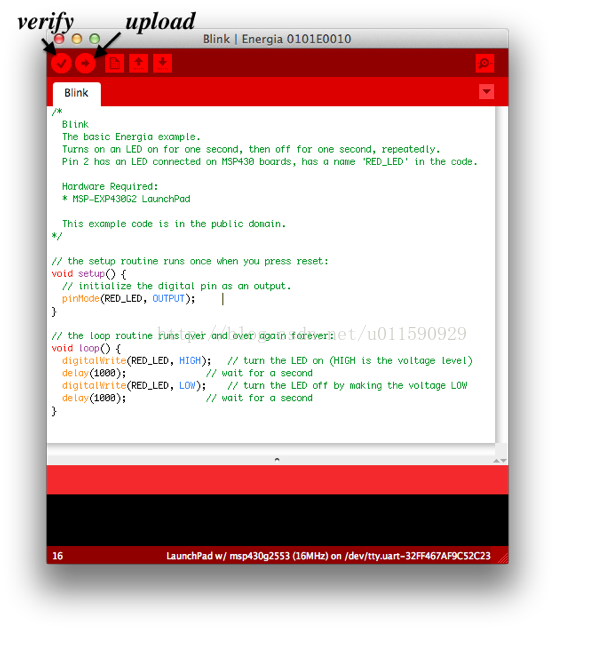The width and height of the screenshot is (605, 647).
Task: Click the LaunchPad msp430g2553 board status text
Action: (328, 556)
